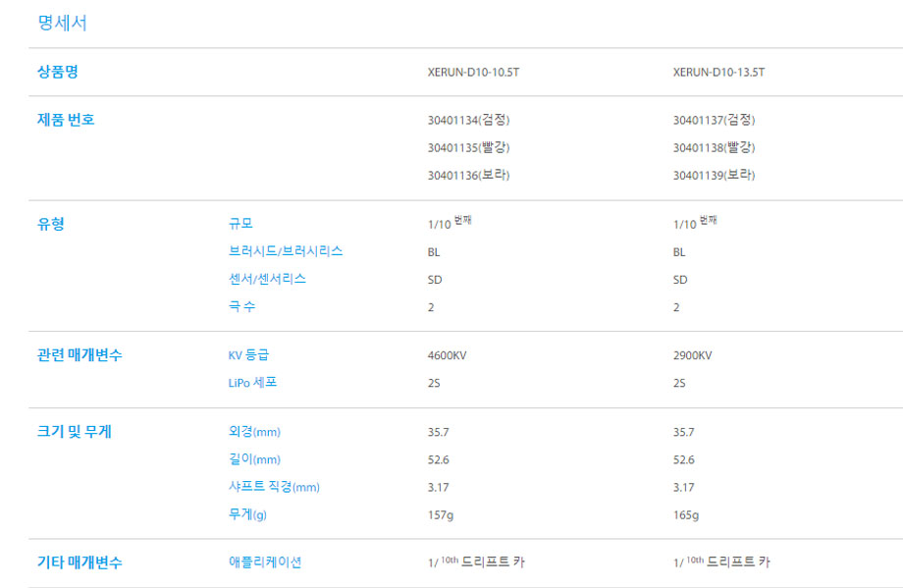Click part number 30401134(검정)
This screenshot has width=903, height=588.
coord(469,120)
